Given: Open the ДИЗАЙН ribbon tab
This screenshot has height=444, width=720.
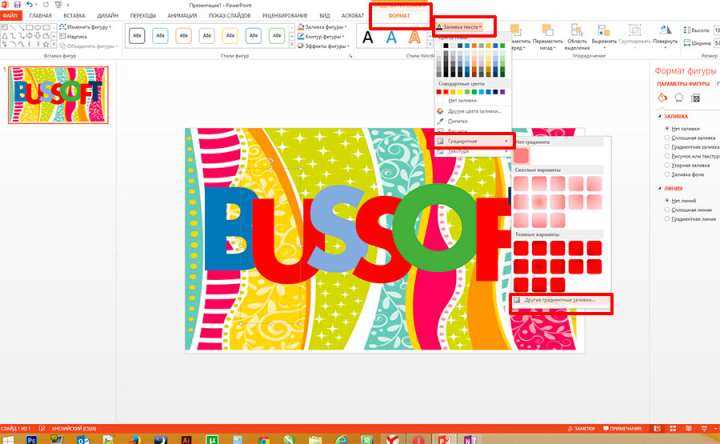Looking at the screenshot, I should [x=107, y=16].
